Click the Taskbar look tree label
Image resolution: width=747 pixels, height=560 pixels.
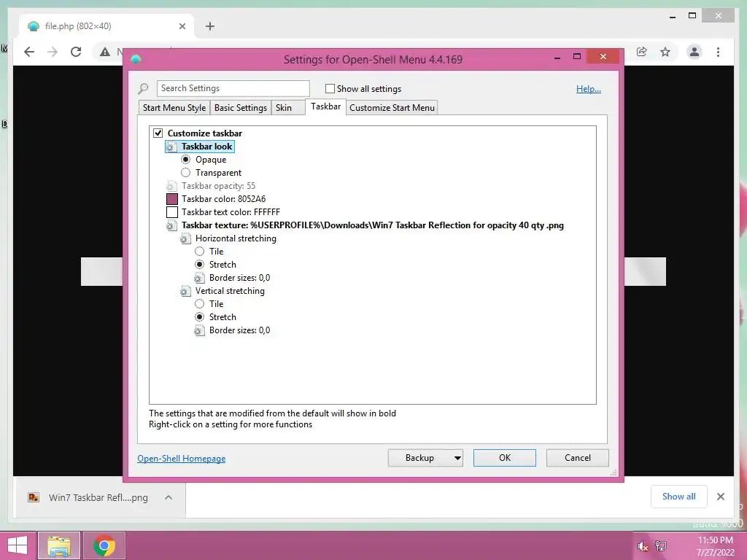coord(206,147)
